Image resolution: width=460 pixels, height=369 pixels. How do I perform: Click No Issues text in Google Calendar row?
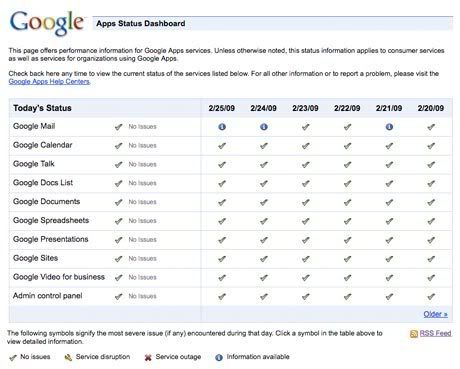pyautogui.click(x=142, y=146)
